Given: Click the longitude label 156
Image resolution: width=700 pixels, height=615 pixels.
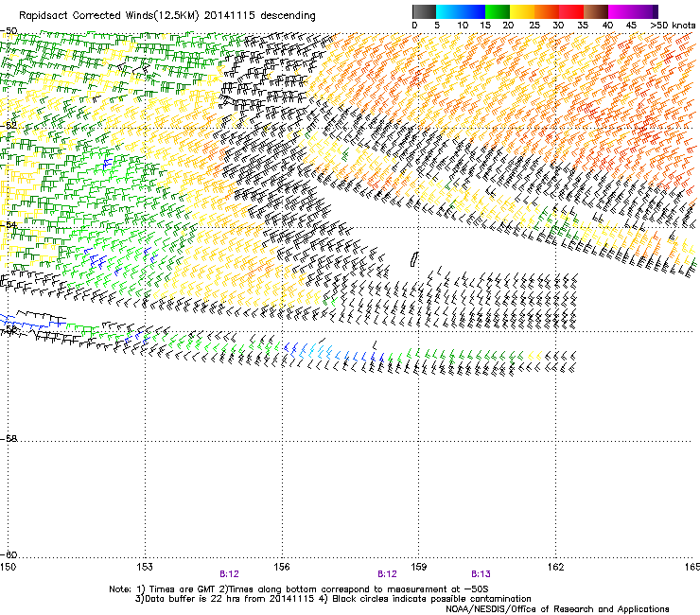Looking at the screenshot, I should tap(282, 567).
